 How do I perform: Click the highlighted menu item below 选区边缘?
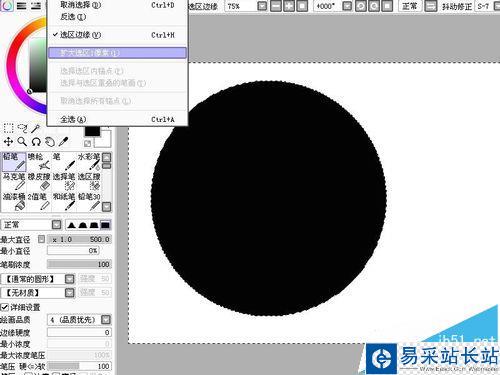(117, 53)
